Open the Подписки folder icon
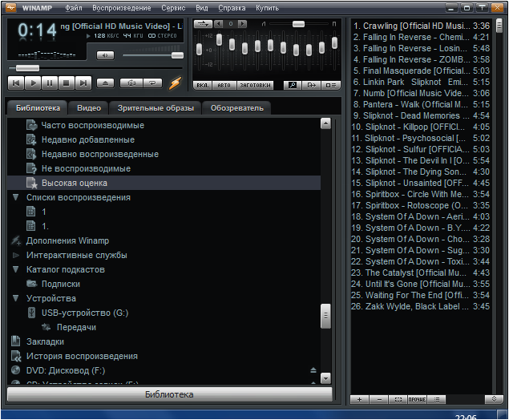The height and width of the screenshot is (420, 509). tap(32, 284)
